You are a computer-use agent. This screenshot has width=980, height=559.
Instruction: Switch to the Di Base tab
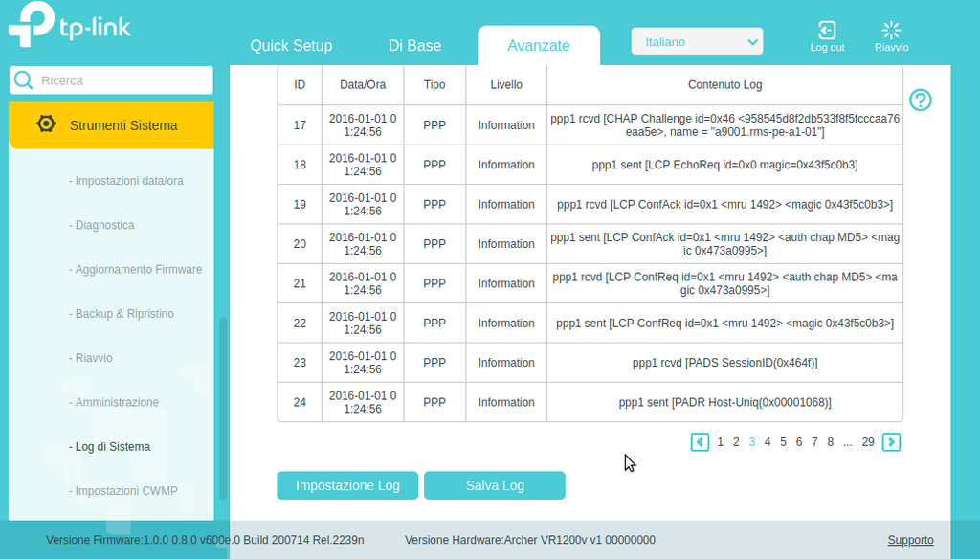coord(414,46)
